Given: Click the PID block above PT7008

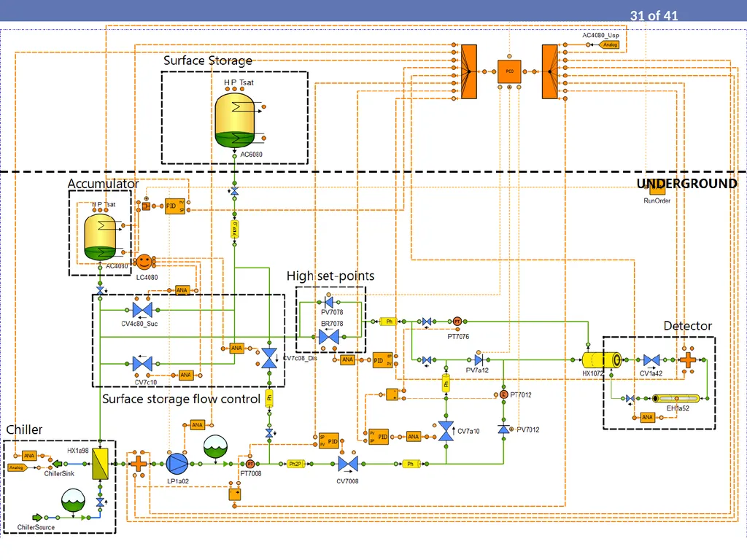Looking at the screenshot, I should [x=329, y=441].
